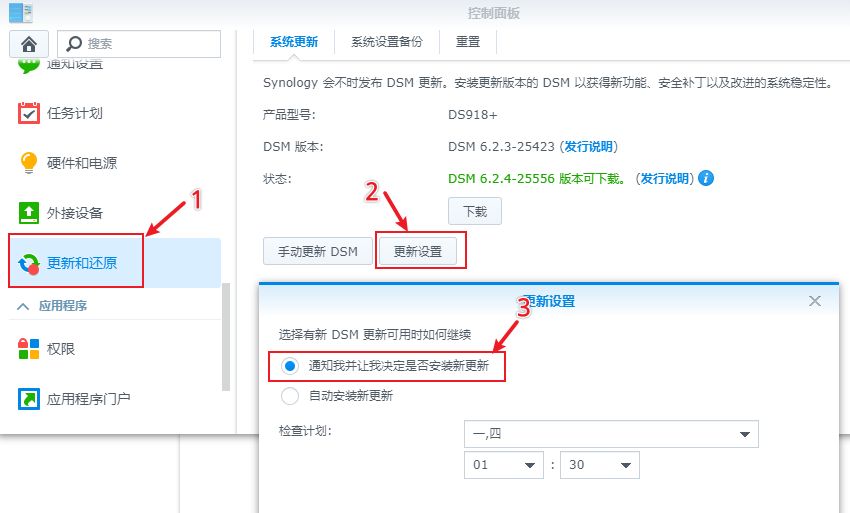Select 硬件和电源 in the sidebar
Image resolution: width=850 pixels, height=513 pixels.
tap(115, 163)
